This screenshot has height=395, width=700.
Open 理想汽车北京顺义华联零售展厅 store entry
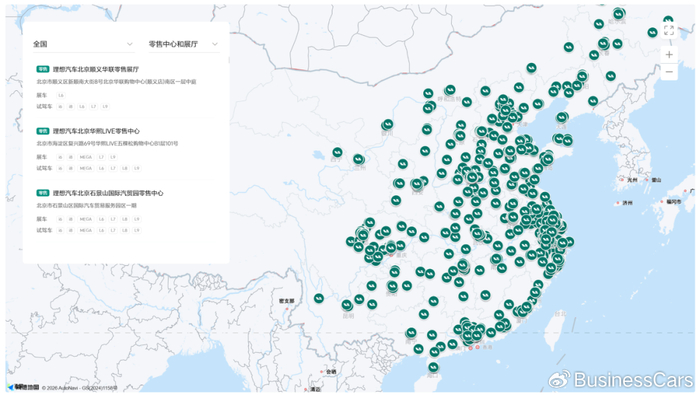(96, 69)
